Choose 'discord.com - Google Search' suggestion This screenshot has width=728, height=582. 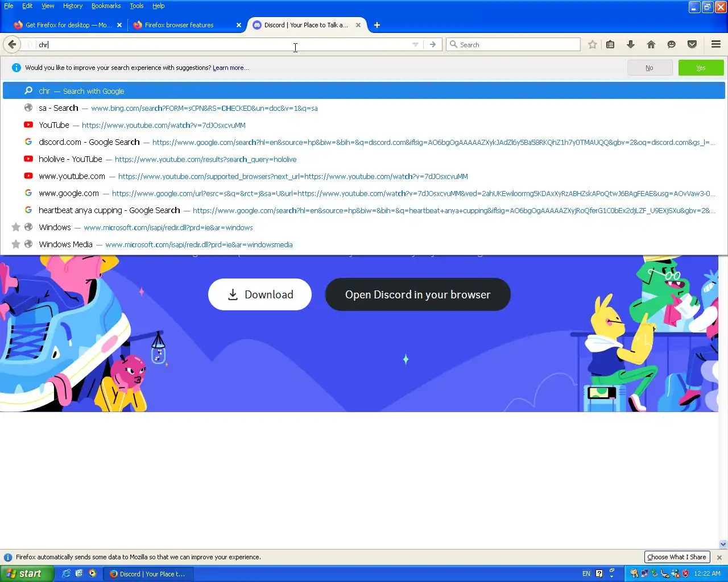pos(364,142)
